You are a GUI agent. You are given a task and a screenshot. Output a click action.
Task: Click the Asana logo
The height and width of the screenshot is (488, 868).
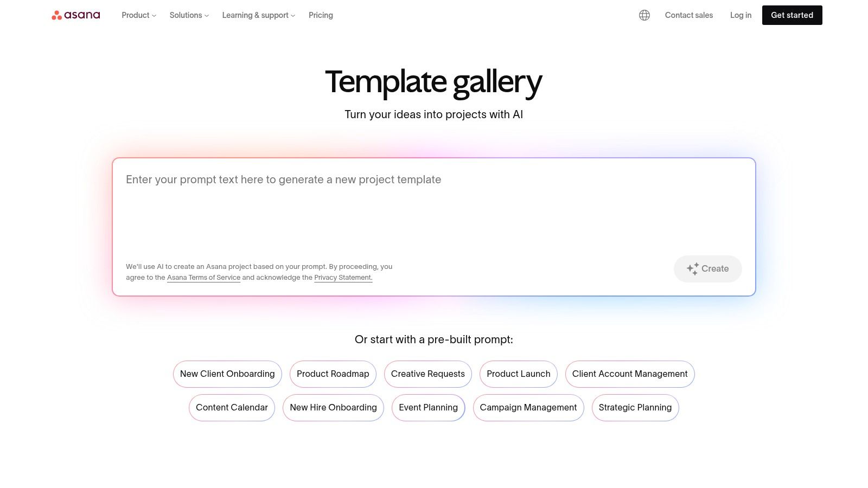tap(76, 15)
